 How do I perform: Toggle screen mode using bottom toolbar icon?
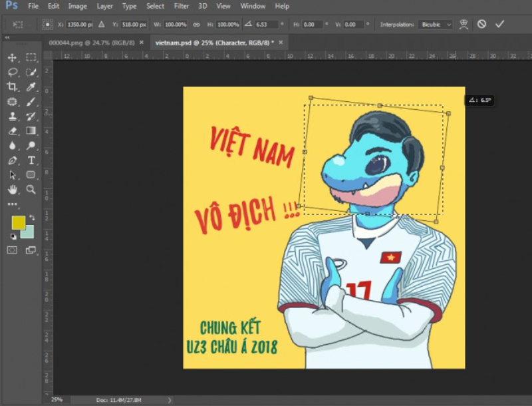point(31,250)
